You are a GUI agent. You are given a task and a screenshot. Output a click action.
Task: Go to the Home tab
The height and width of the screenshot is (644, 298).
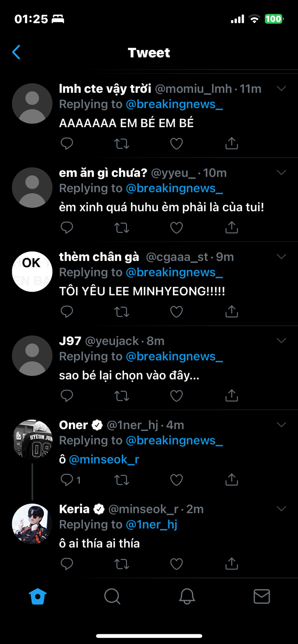click(38, 596)
